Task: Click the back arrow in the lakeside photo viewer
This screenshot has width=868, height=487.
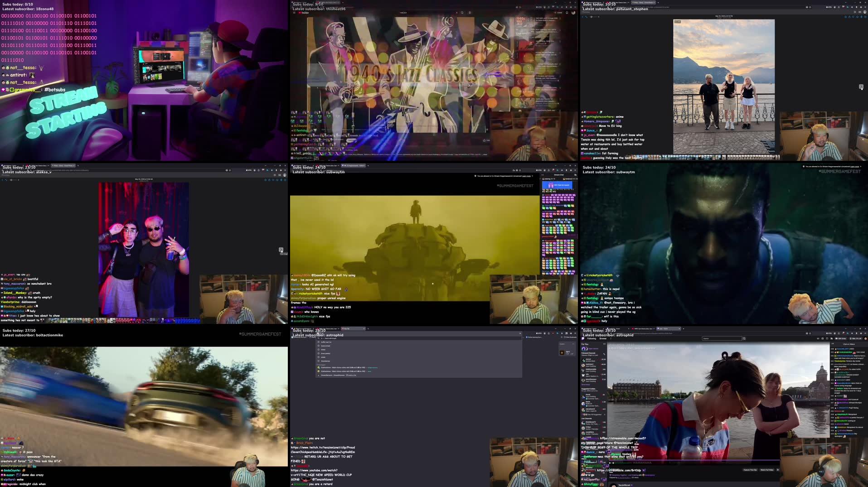Action: coord(582,17)
